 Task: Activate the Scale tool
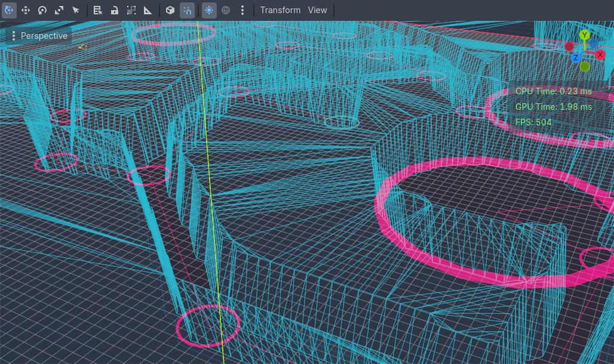[x=59, y=10]
